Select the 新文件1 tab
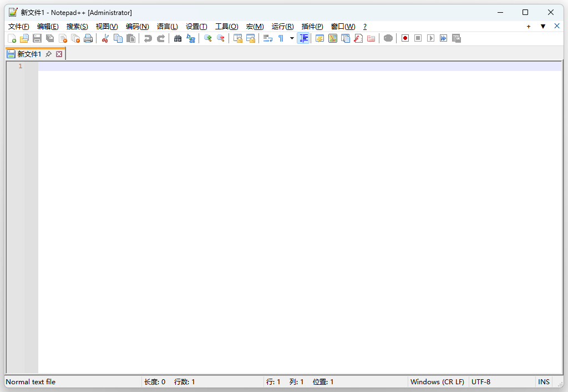This screenshot has height=392, width=568. (x=29, y=54)
